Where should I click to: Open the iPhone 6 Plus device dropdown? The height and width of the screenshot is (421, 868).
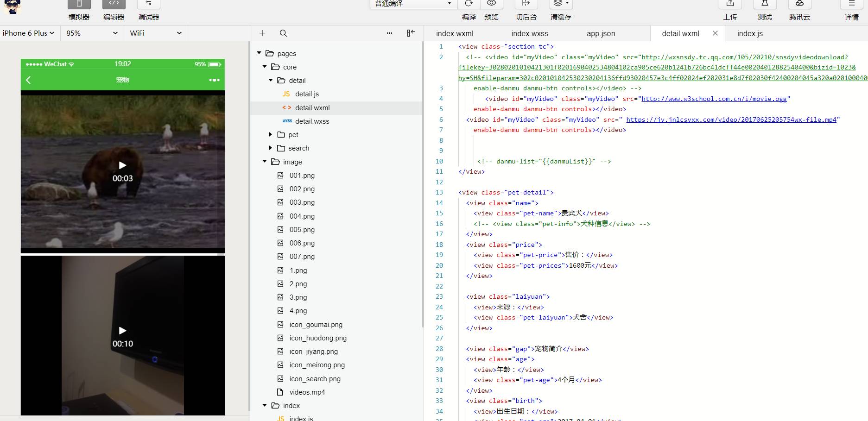(29, 33)
